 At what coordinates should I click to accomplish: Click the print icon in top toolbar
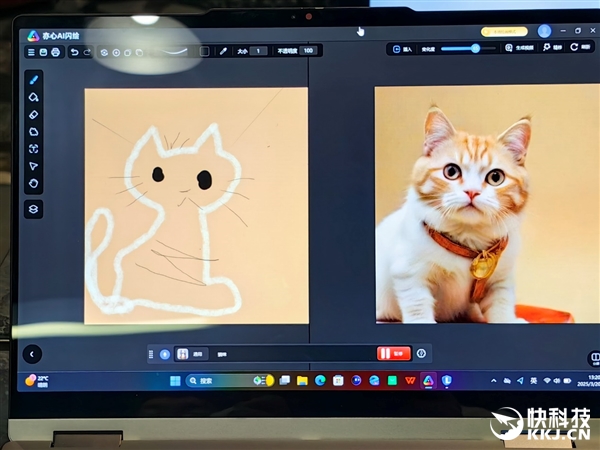[55, 51]
